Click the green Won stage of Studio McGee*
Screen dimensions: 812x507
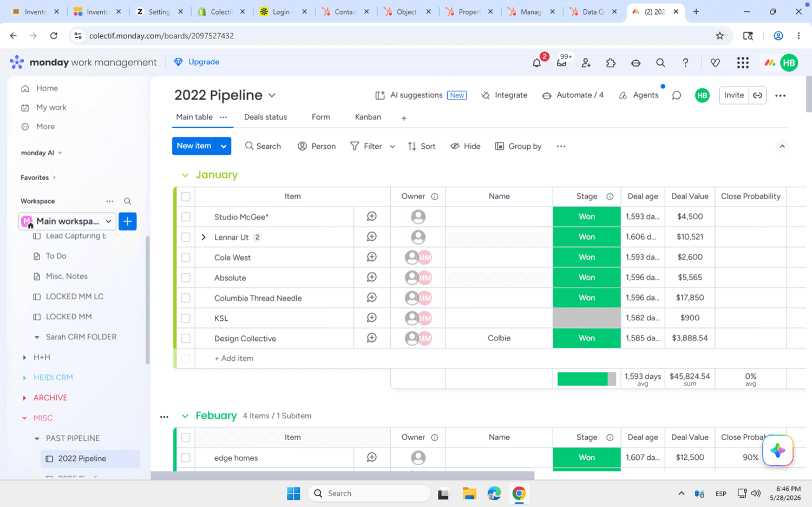pyautogui.click(x=587, y=216)
